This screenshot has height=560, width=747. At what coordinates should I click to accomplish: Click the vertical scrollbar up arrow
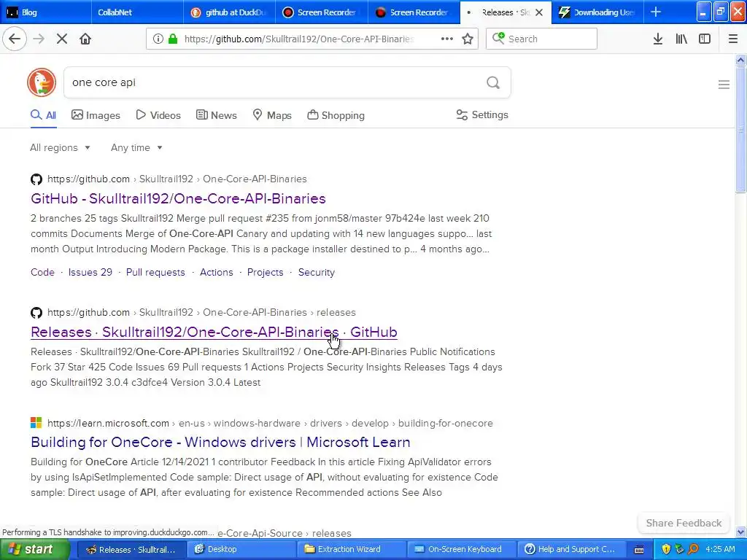point(740,61)
